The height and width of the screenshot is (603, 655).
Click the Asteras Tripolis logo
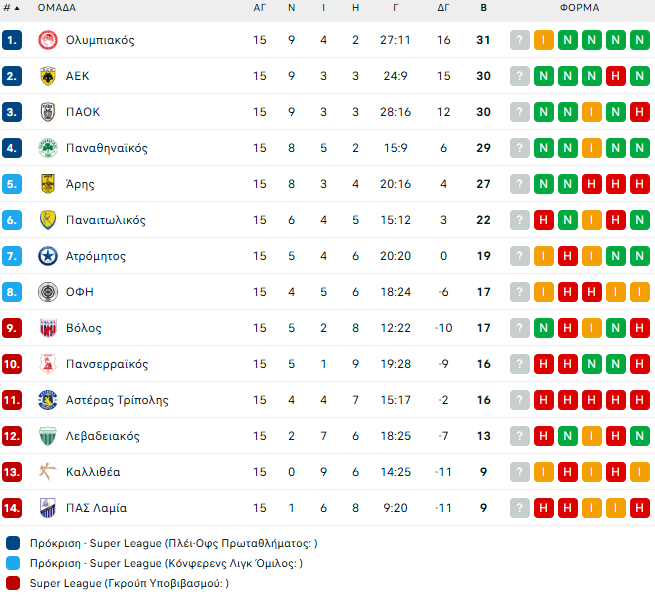pyautogui.click(x=47, y=400)
